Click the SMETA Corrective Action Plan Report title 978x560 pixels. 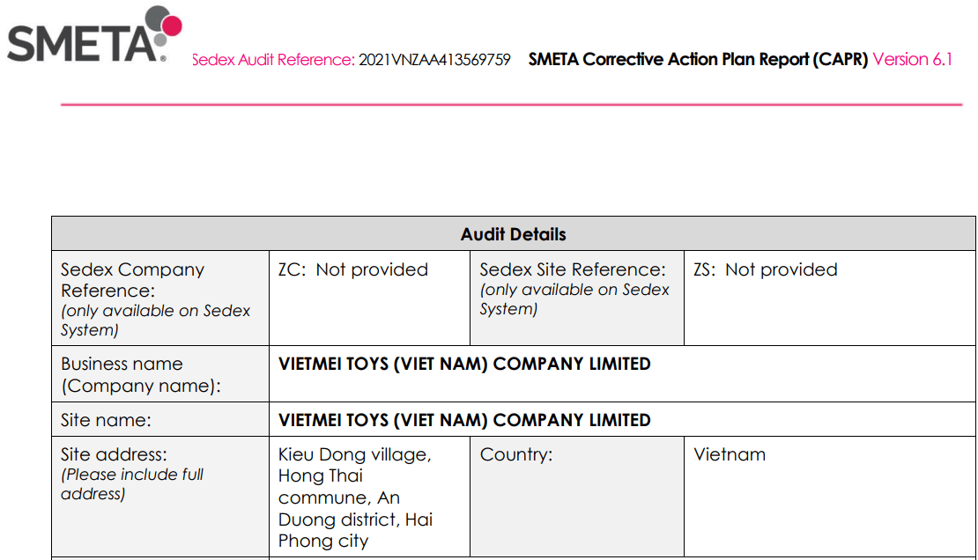coord(698,60)
